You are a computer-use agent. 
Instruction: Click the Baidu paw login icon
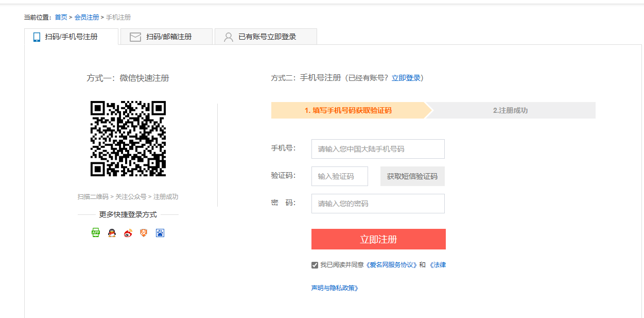tap(160, 233)
